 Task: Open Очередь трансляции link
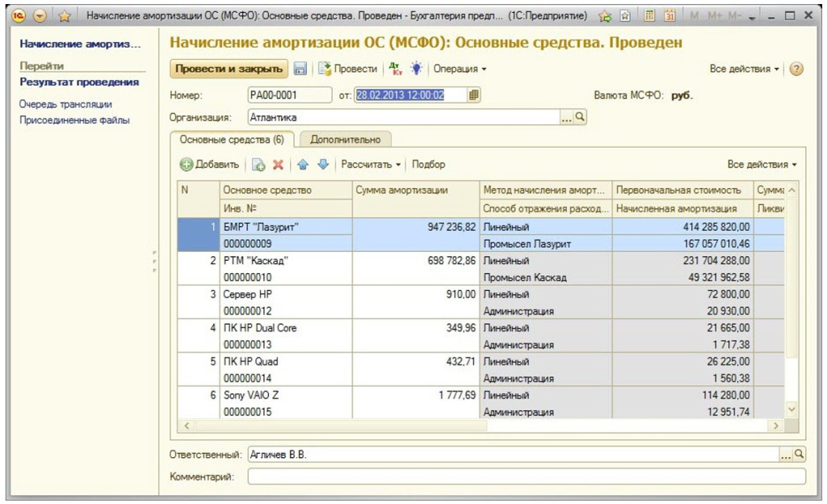coord(65,104)
